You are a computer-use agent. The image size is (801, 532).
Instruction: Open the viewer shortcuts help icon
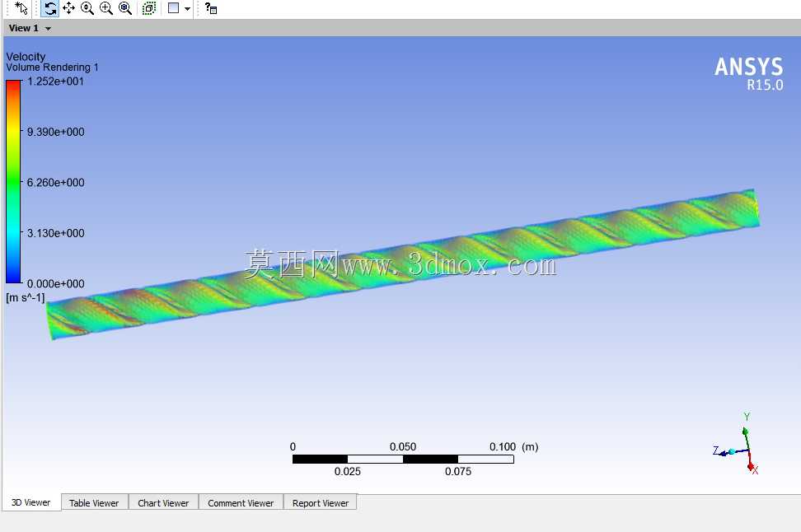click(210, 8)
